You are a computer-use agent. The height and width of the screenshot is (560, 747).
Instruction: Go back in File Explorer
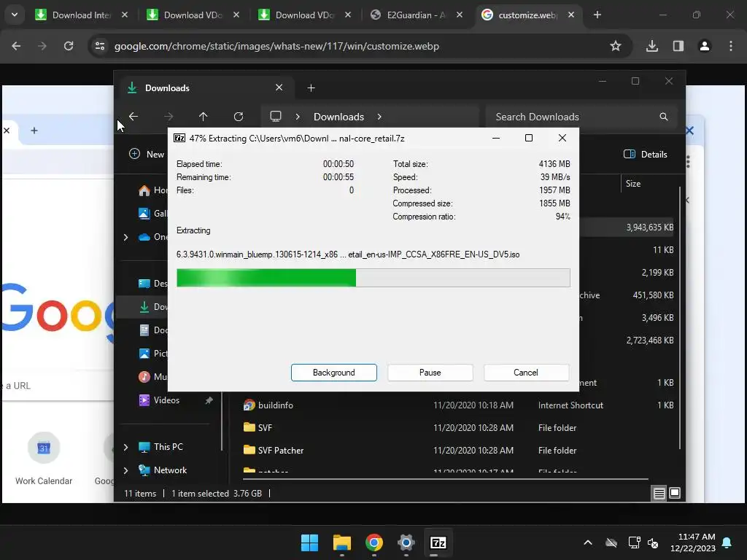coord(133,116)
